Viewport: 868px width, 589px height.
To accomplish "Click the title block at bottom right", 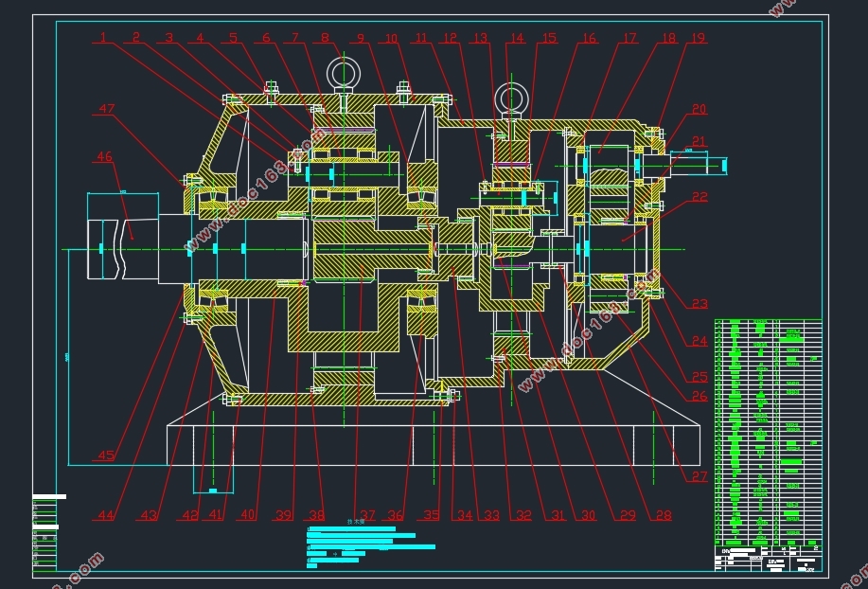I will (x=768, y=558).
